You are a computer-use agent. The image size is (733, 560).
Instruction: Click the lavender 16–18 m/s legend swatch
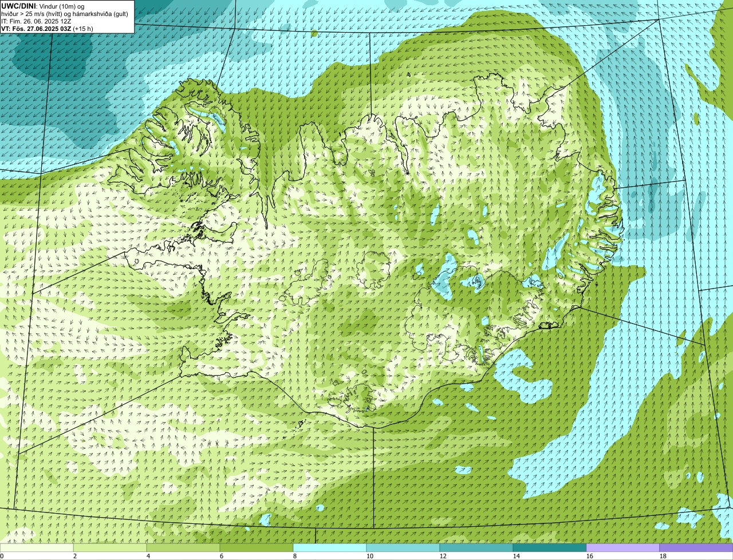click(623, 547)
